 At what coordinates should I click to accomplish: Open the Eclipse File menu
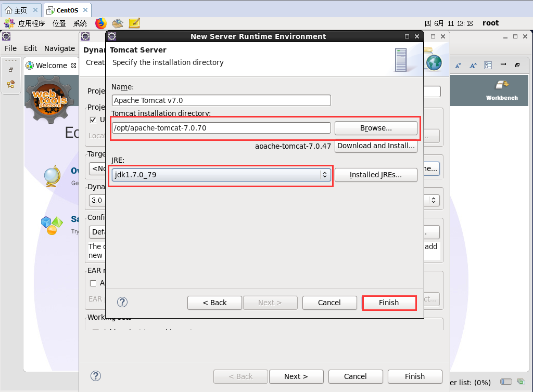pyautogui.click(x=10, y=48)
